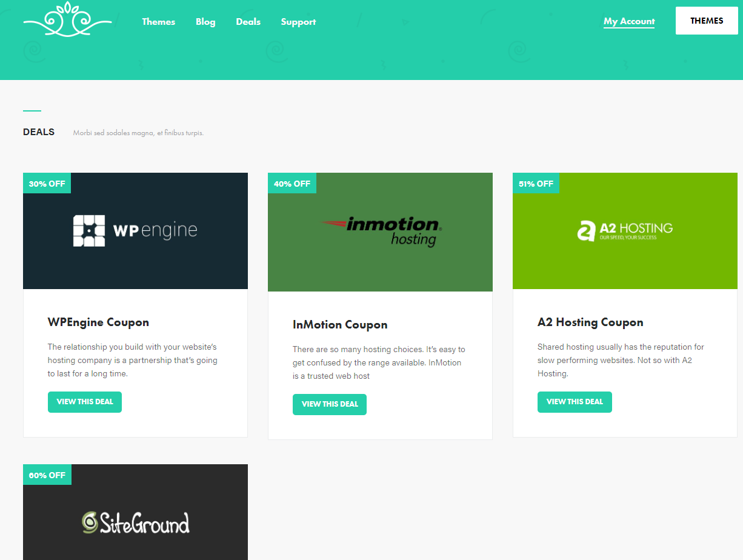Open the Themes menu item
743x560 pixels.
click(x=159, y=22)
